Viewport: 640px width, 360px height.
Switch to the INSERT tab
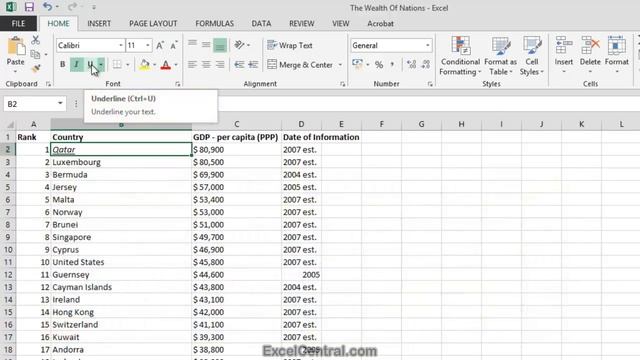(x=99, y=24)
